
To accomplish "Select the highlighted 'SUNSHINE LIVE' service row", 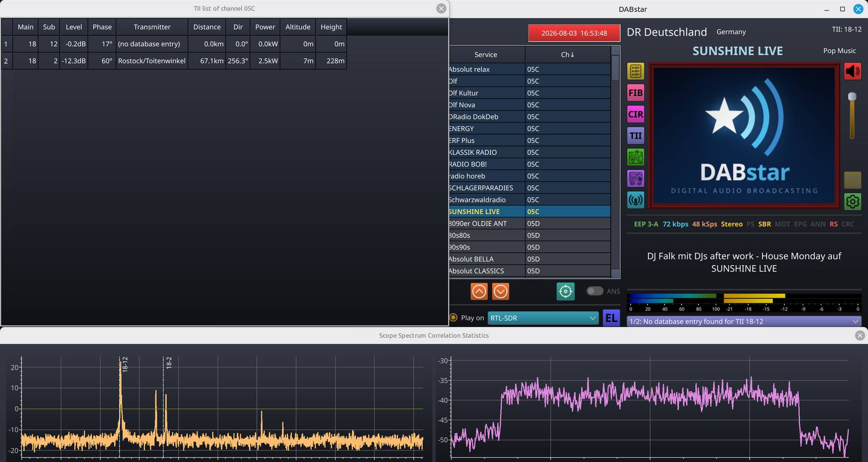I will (x=529, y=212).
